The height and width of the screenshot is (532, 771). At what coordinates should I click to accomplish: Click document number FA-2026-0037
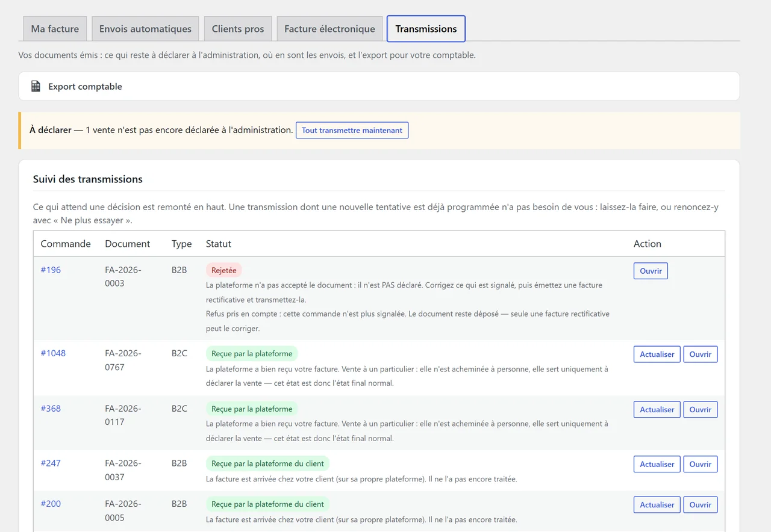[123, 470]
